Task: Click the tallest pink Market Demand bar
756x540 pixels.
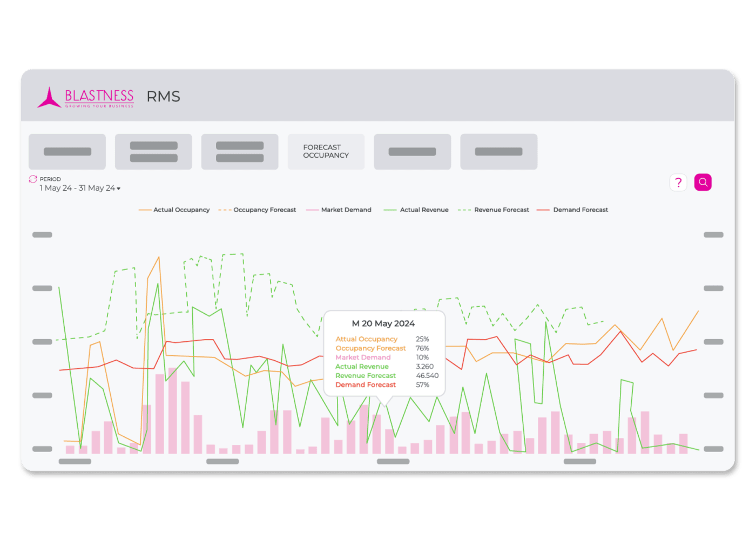Action: [x=172, y=410]
